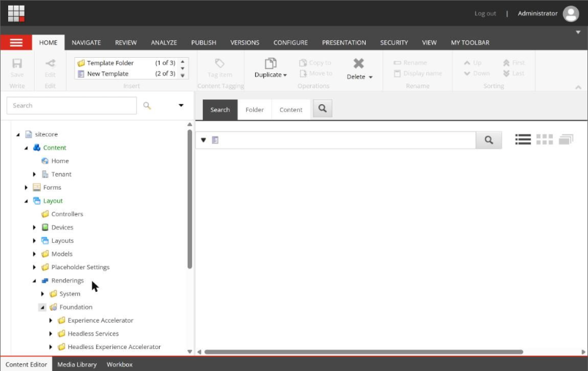This screenshot has height=371, width=588.
Task: Collapse the Foundation tree node
Action: [x=42, y=308]
